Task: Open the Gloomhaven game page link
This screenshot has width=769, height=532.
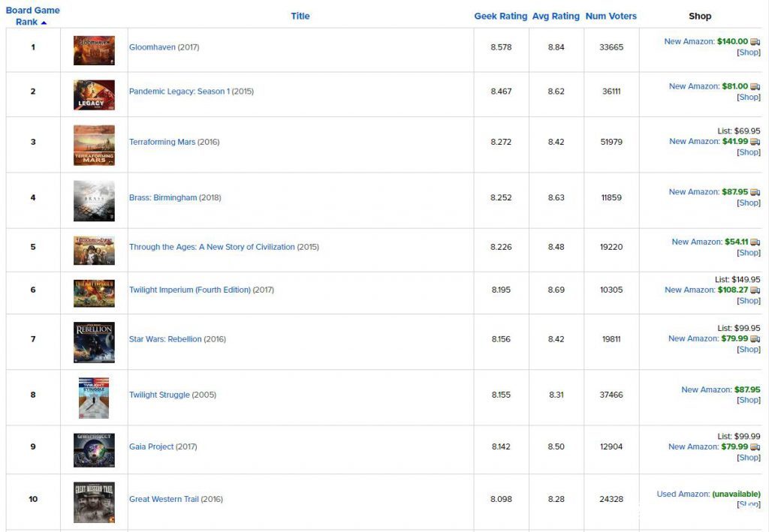Action: pos(152,47)
